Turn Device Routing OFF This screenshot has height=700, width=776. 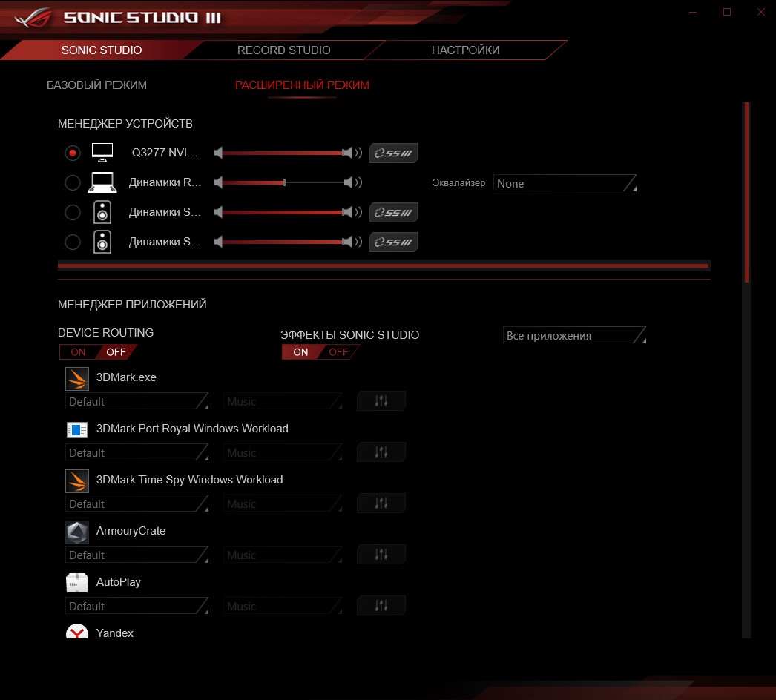[x=116, y=351]
